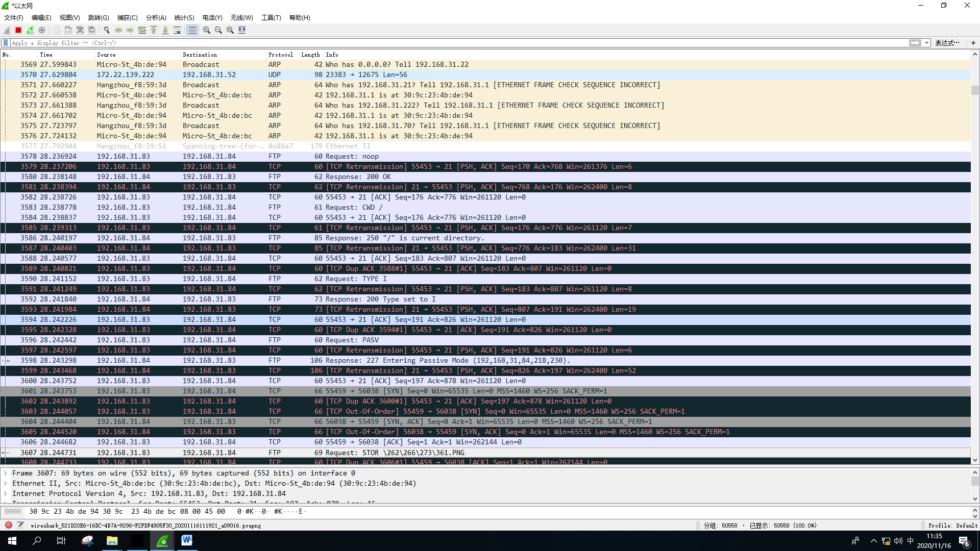Zoom in packet list text
This screenshot has height=551, width=980.
coord(207,30)
